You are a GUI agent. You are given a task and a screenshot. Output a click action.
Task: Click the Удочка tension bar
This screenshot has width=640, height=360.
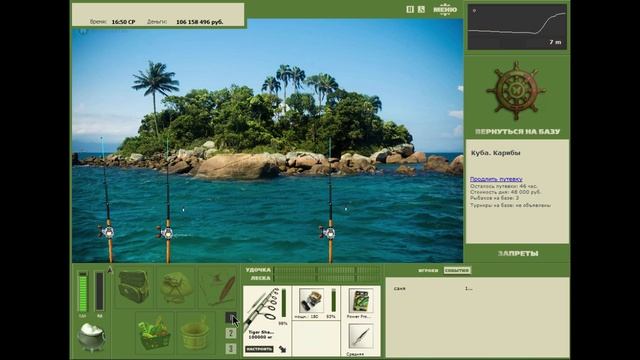pos(327,270)
